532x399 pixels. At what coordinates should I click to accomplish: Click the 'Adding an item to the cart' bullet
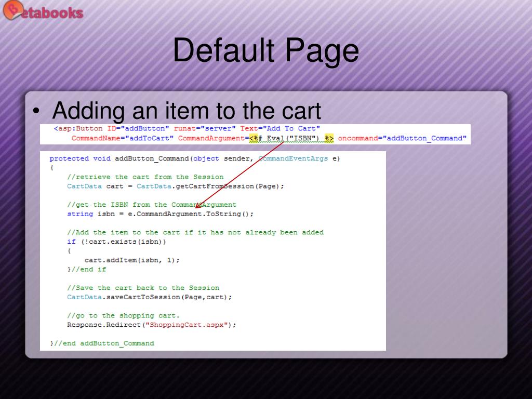click(x=187, y=111)
